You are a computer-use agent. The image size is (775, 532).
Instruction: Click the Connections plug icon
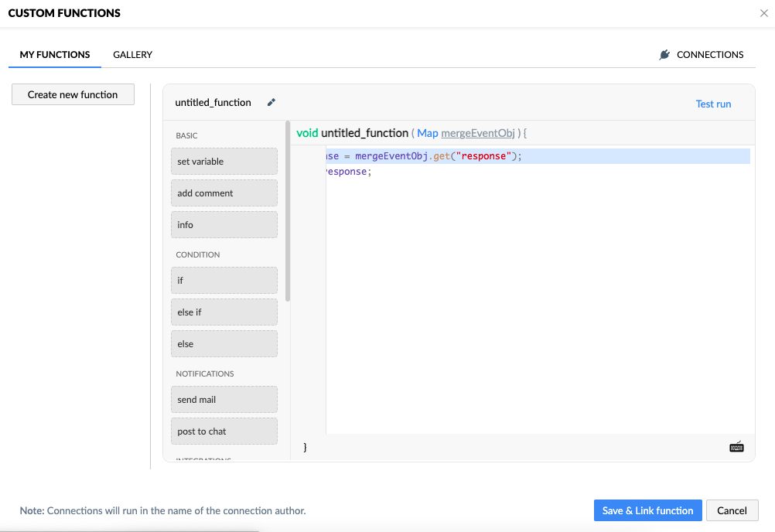coord(664,55)
